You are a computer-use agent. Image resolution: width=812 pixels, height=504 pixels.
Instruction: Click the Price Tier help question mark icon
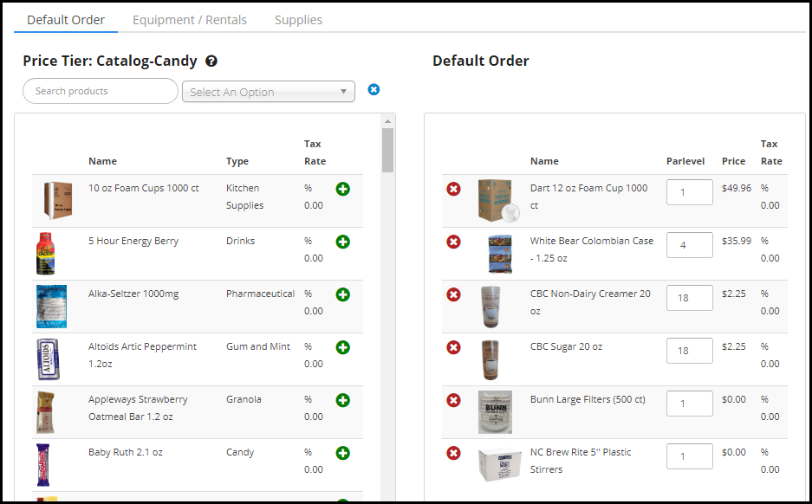point(211,61)
